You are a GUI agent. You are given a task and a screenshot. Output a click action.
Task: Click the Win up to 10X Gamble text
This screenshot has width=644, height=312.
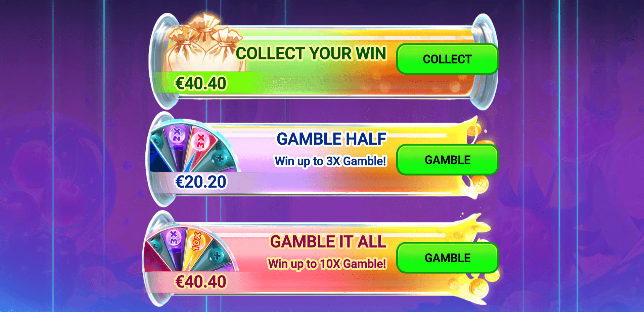pyautogui.click(x=327, y=264)
